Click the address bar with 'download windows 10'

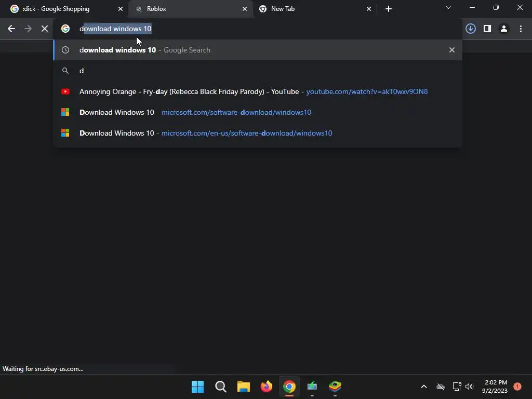pos(258,29)
